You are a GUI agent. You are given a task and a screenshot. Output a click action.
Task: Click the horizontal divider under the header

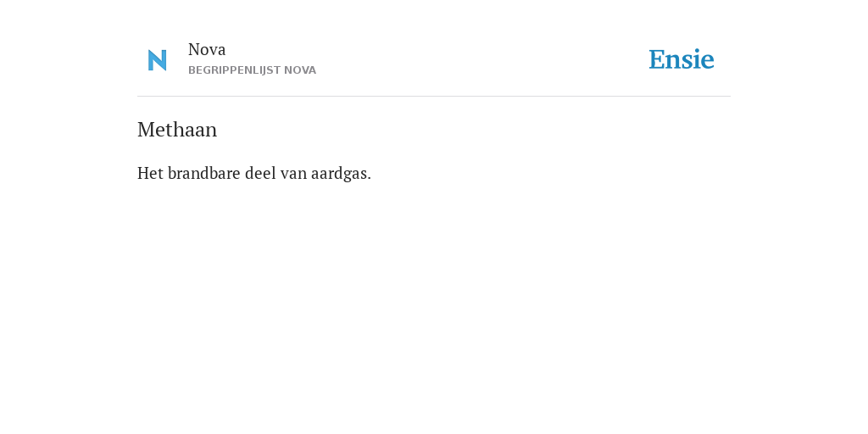[x=434, y=97]
